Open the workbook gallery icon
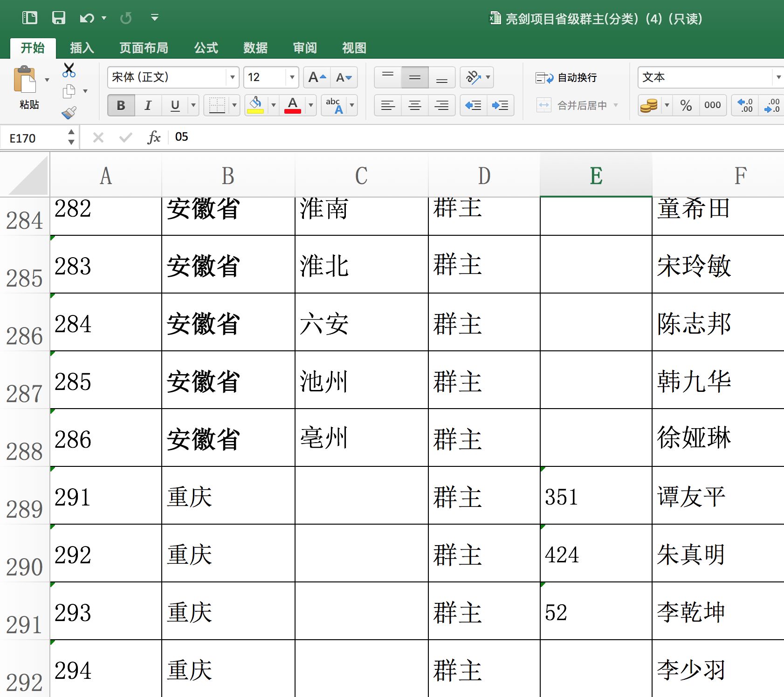 [30, 18]
